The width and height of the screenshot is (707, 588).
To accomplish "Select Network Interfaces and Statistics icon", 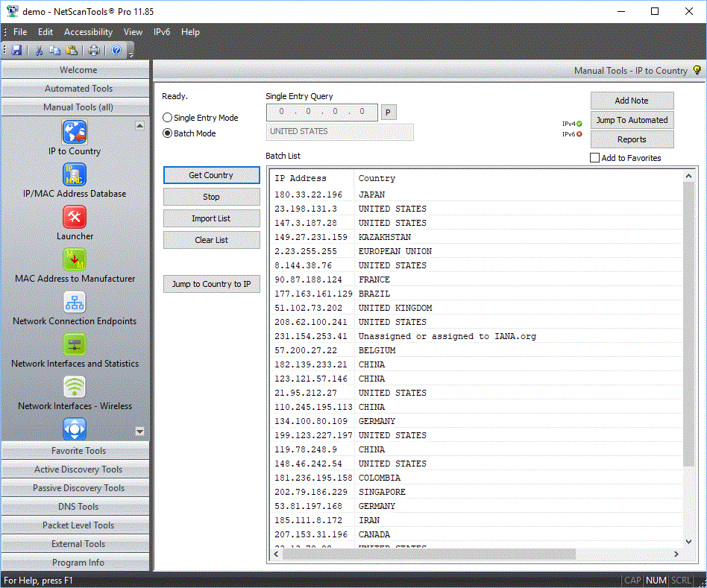I will (x=75, y=344).
